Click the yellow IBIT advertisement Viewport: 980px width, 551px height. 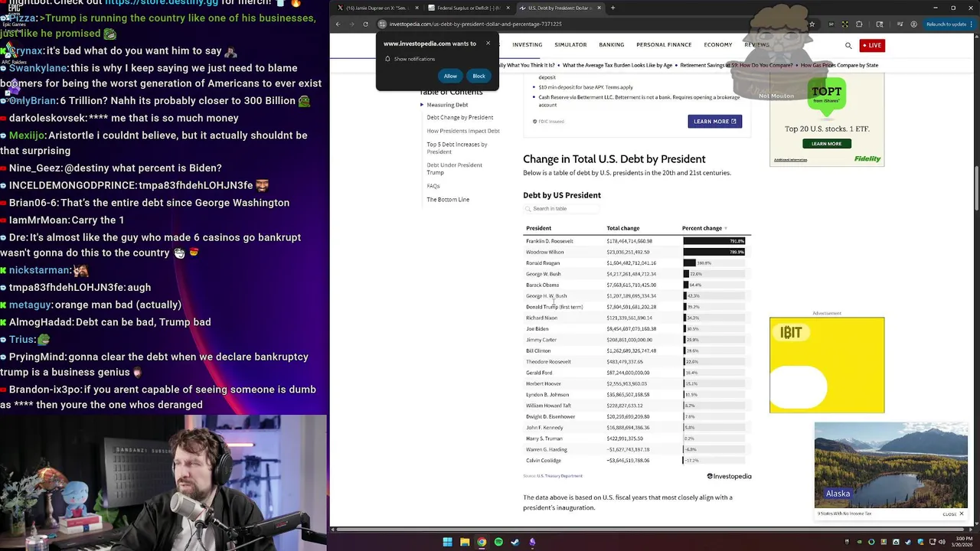click(827, 365)
